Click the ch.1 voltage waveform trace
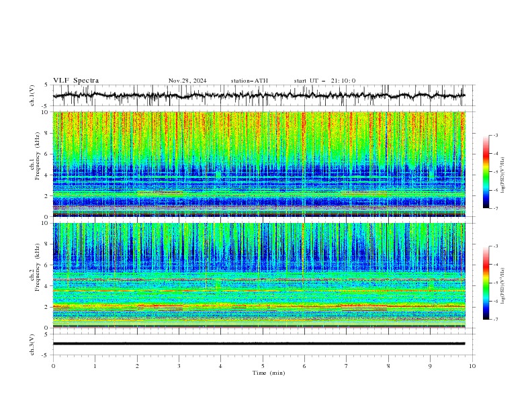Image resolution: width=532 pixels, height=411 pixels. (259, 95)
